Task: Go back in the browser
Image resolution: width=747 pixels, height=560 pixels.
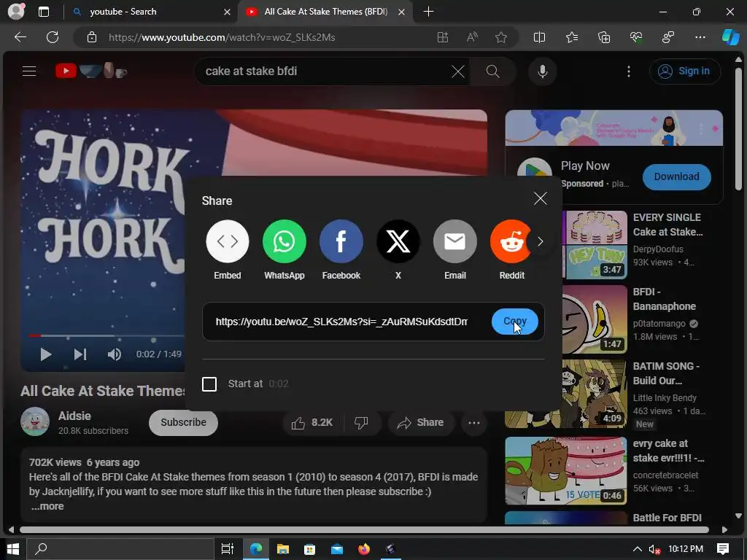Action: point(20,37)
